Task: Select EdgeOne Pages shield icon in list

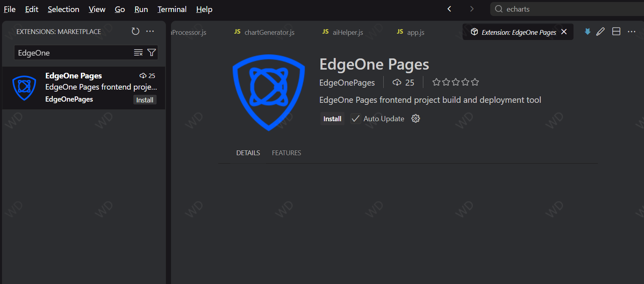Action: [x=24, y=88]
